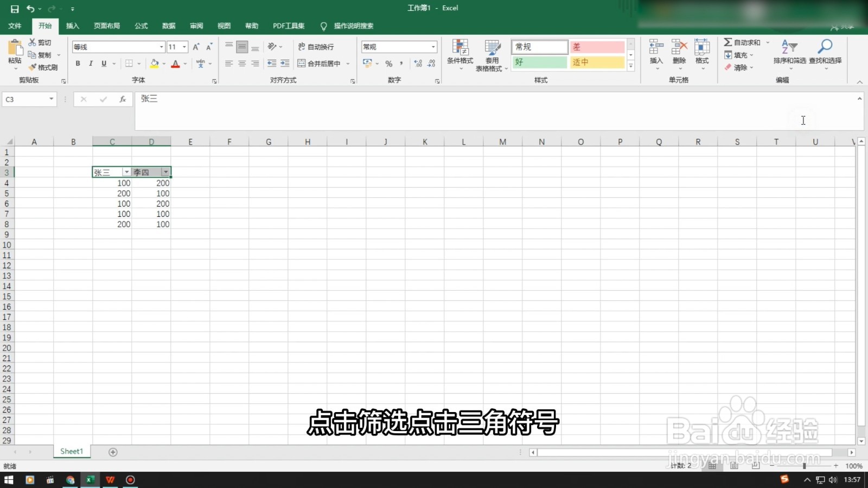Click 合并后居中 Merge and Center button
This screenshot has height=488, width=868.
pyautogui.click(x=320, y=63)
